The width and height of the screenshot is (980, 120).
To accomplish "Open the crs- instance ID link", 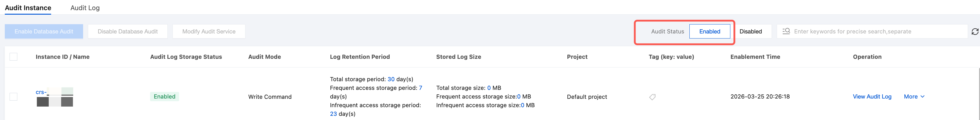I will (41, 92).
